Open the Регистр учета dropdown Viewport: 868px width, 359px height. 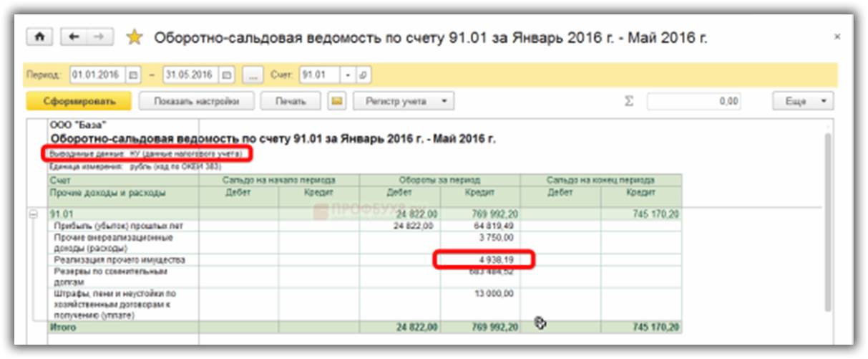pyautogui.click(x=404, y=102)
